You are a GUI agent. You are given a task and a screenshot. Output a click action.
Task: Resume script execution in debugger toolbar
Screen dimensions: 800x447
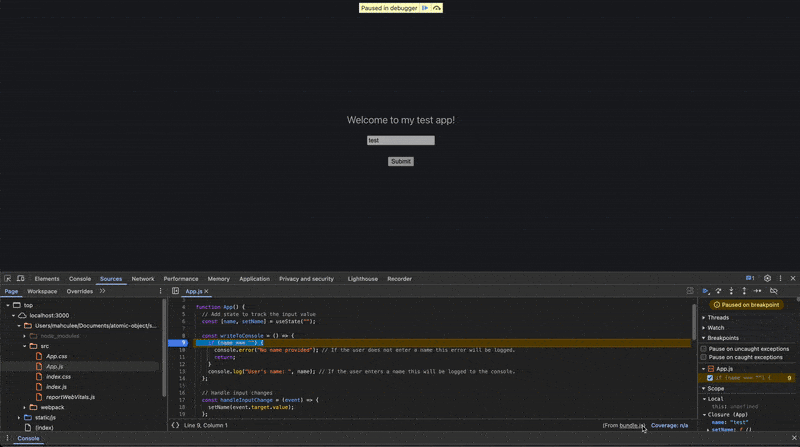click(x=706, y=291)
